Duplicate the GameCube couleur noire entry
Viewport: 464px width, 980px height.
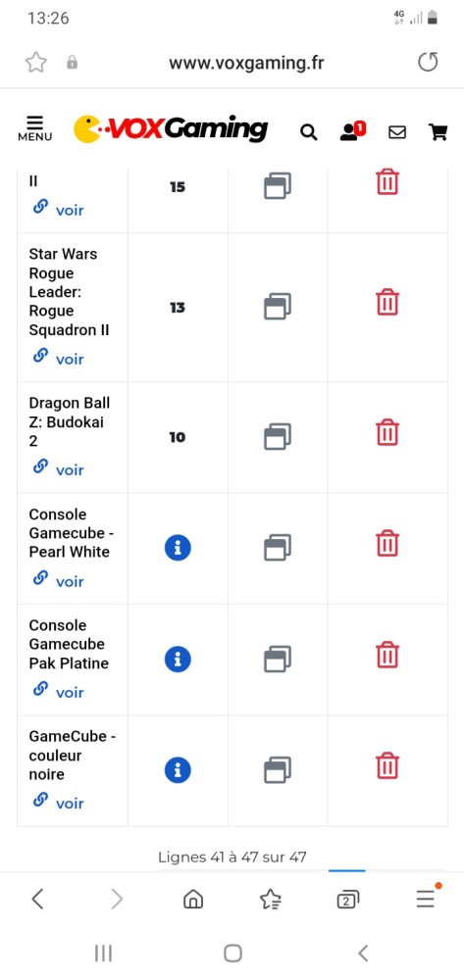coord(278,769)
